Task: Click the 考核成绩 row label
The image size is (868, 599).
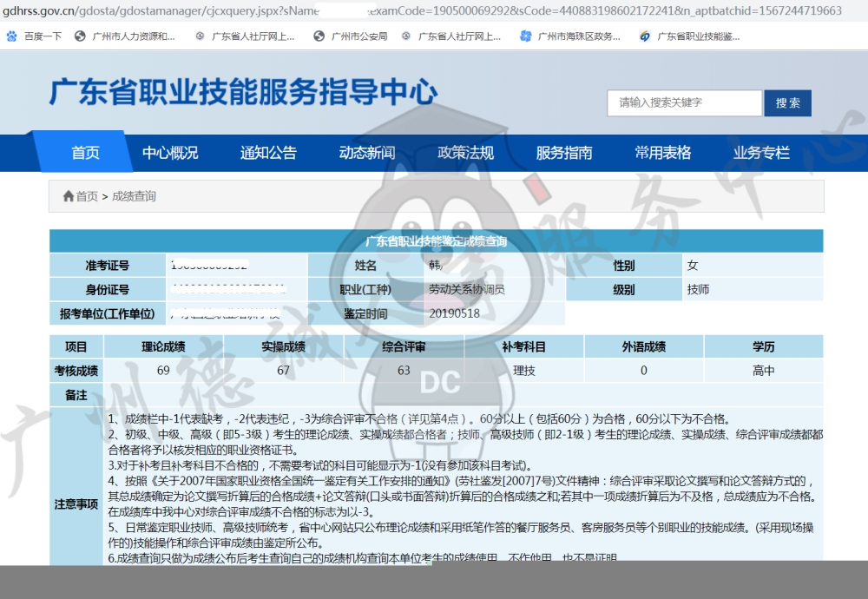Action: tap(76, 371)
